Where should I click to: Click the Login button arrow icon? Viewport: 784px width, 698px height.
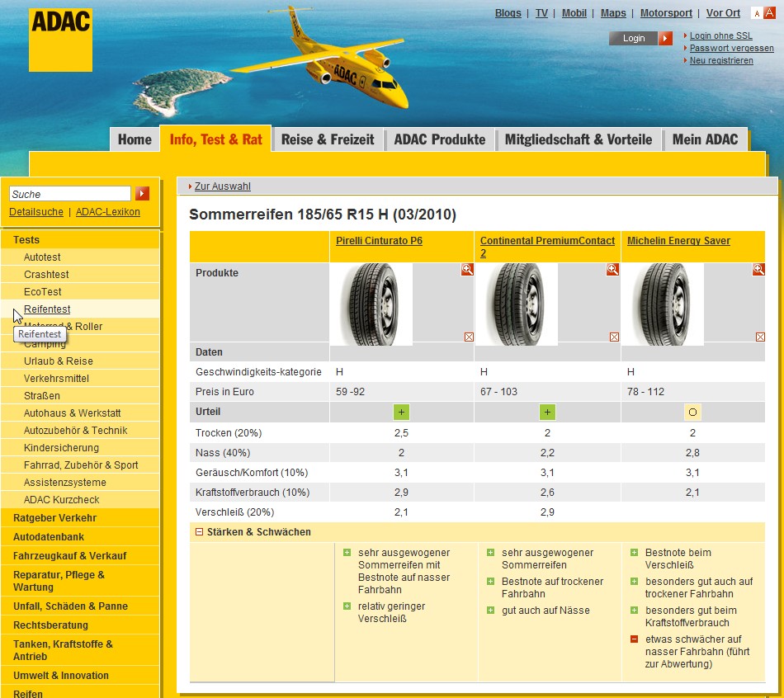click(665, 38)
